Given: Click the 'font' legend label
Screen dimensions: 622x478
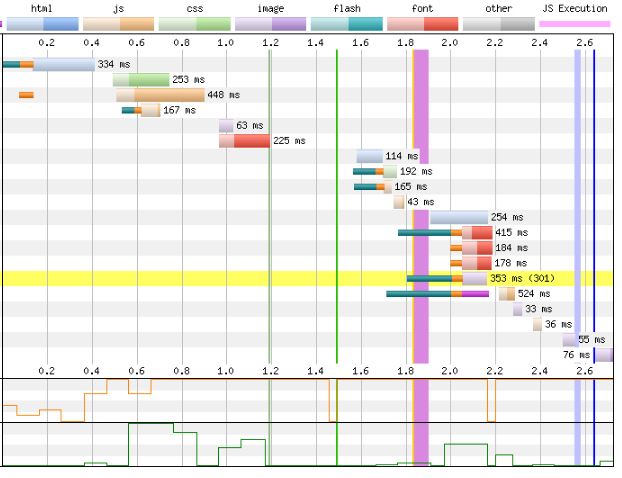Looking at the screenshot, I should [422, 8].
